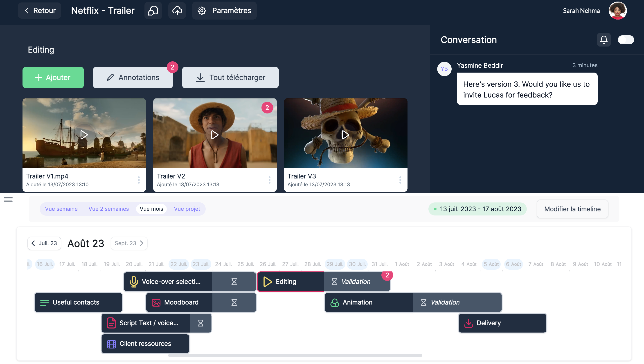Switch to Vue projet tab

click(187, 209)
